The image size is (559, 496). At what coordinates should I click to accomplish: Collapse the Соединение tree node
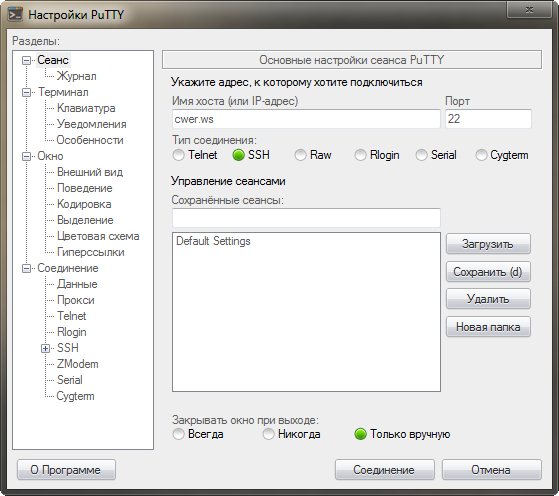pos(26,268)
